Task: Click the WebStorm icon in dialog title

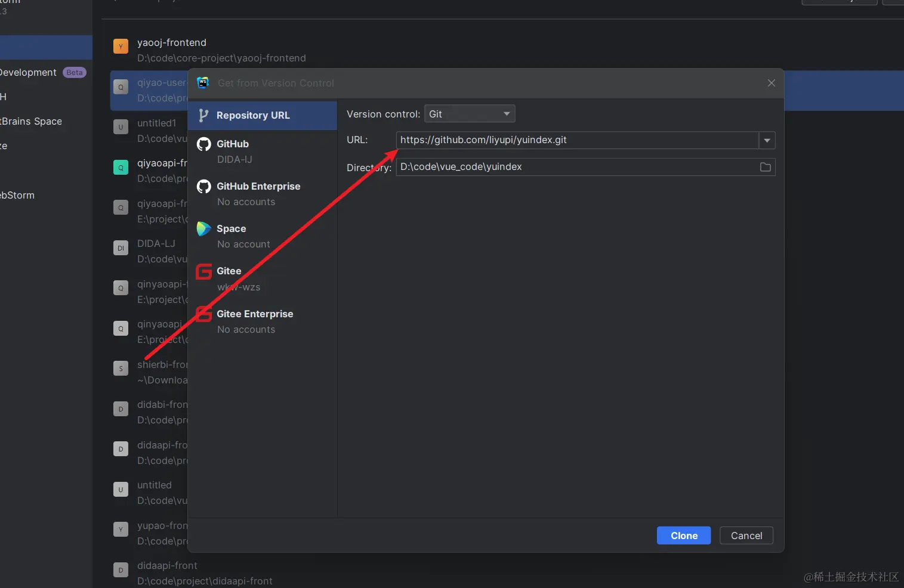Action: click(203, 83)
